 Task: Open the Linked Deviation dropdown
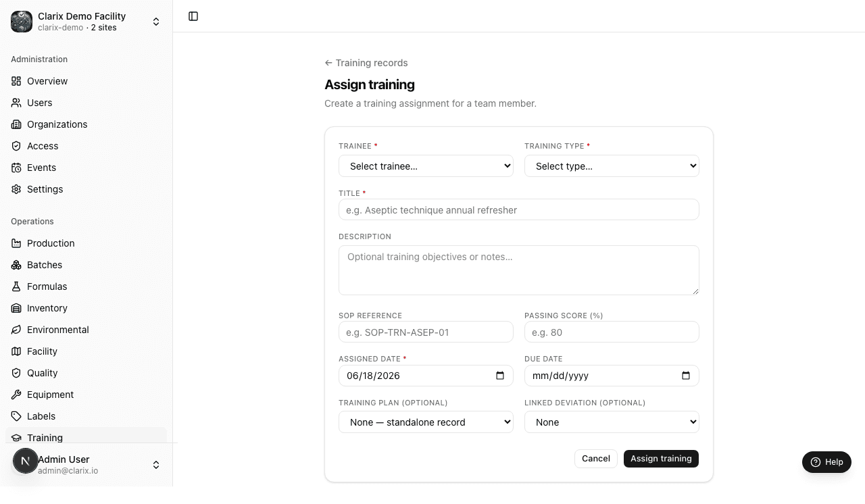(612, 422)
